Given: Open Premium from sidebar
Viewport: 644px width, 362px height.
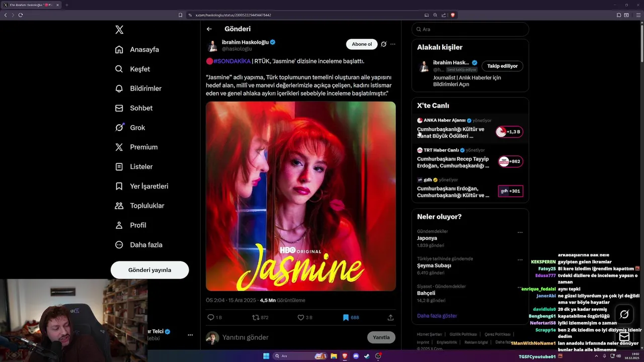Looking at the screenshot, I should point(136,147).
